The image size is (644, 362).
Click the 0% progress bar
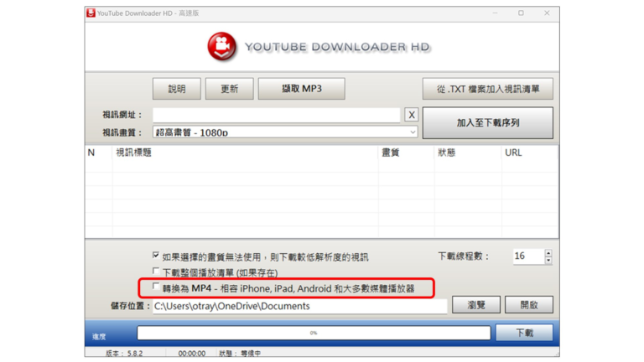(314, 333)
